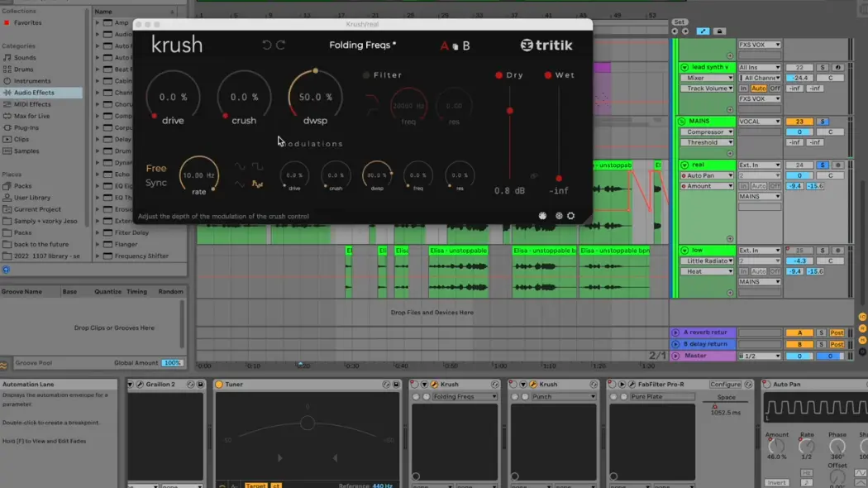This screenshot has width=868, height=488.
Task: Toggle the Dry signal button
Action: click(x=498, y=75)
